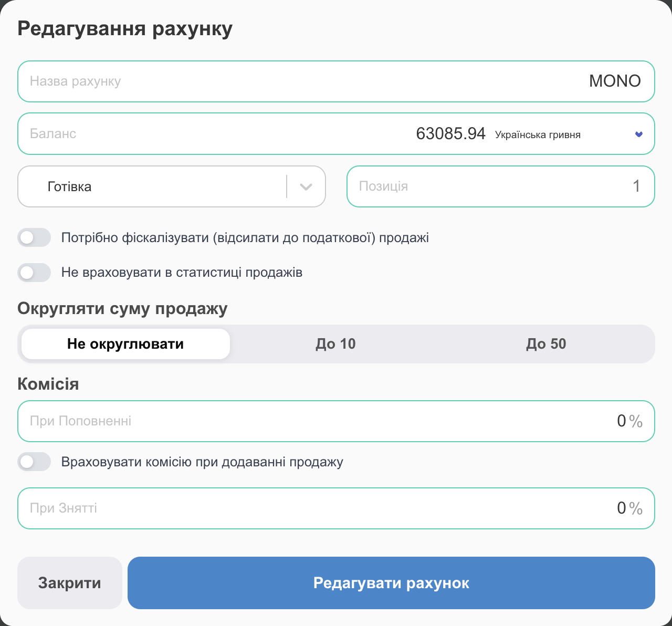Click the 'Редагувати рахунок' button
The width and height of the screenshot is (672, 626).
(391, 583)
